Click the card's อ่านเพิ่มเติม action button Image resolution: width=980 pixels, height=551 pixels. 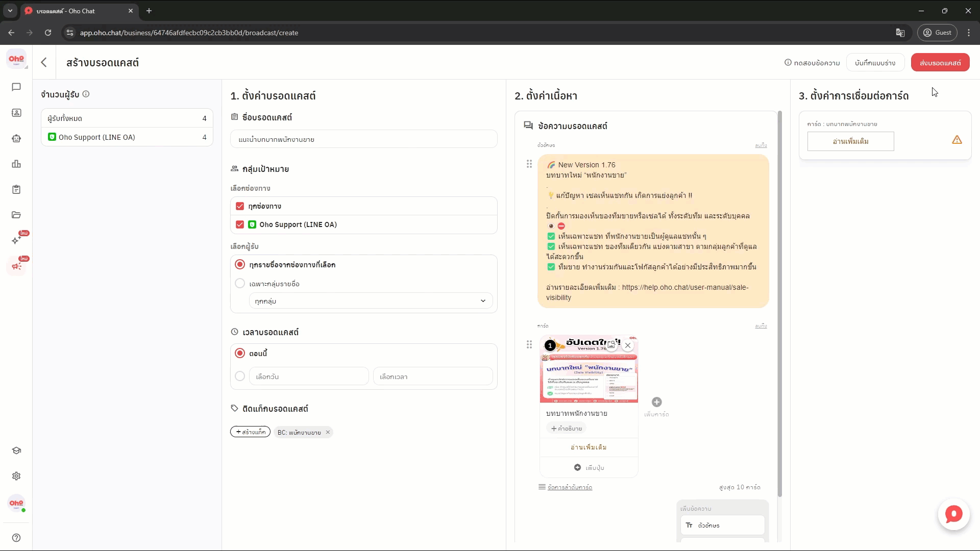coord(589,447)
